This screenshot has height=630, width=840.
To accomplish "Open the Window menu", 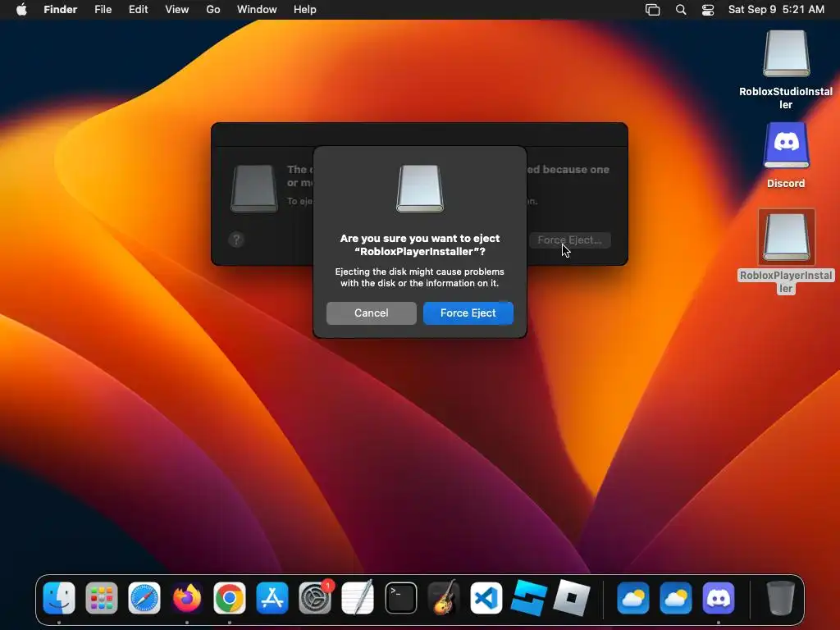I will (257, 10).
